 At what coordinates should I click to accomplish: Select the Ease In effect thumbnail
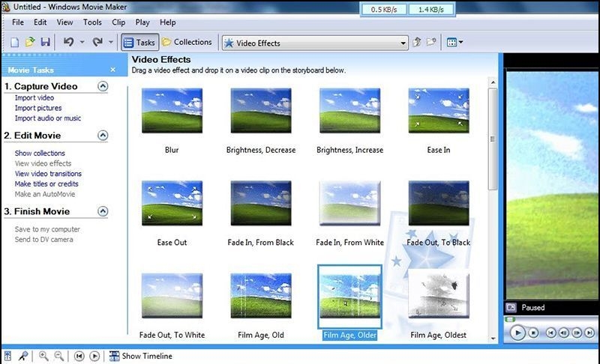439,111
